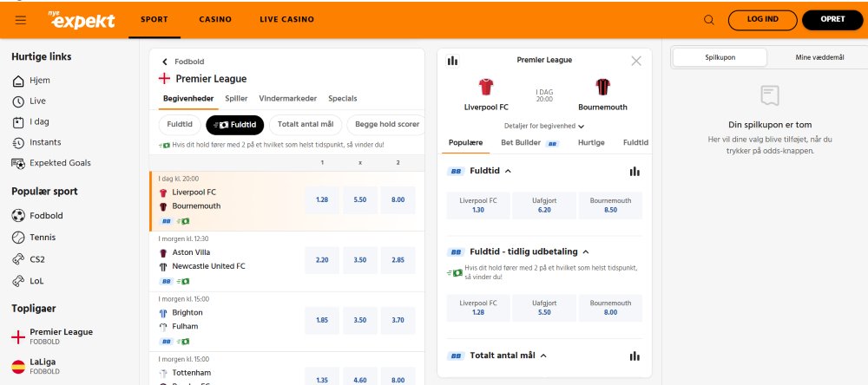Open the hamburger menu
Image resolution: width=868 pixels, height=385 pixels.
click(x=21, y=20)
